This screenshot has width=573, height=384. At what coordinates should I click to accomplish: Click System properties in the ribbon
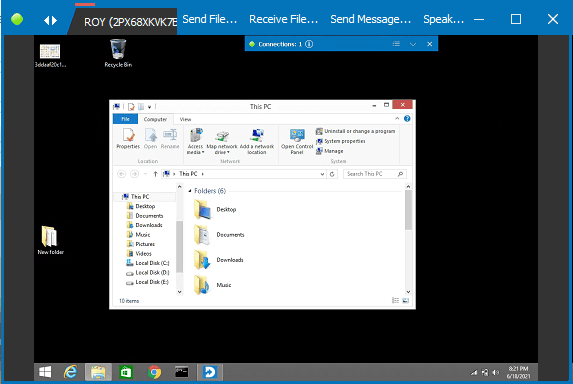[x=341, y=141]
